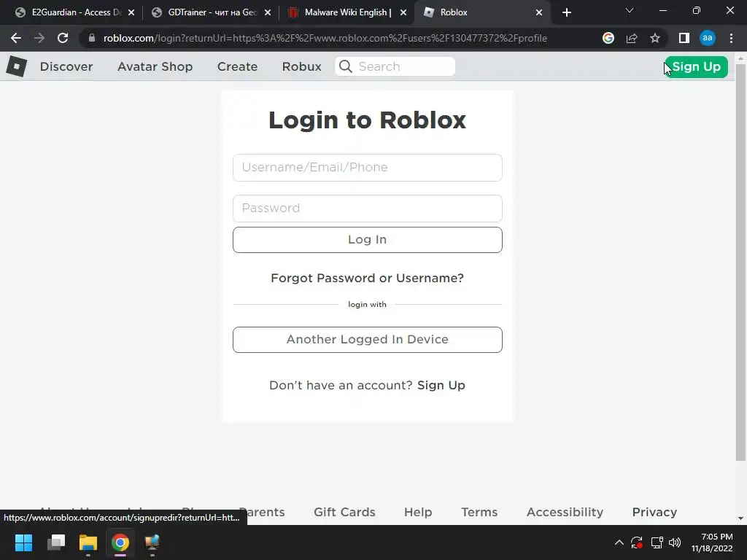This screenshot has width=747, height=560.
Task: Focus the Username/Email/Phone field
Action: [368, 168]
